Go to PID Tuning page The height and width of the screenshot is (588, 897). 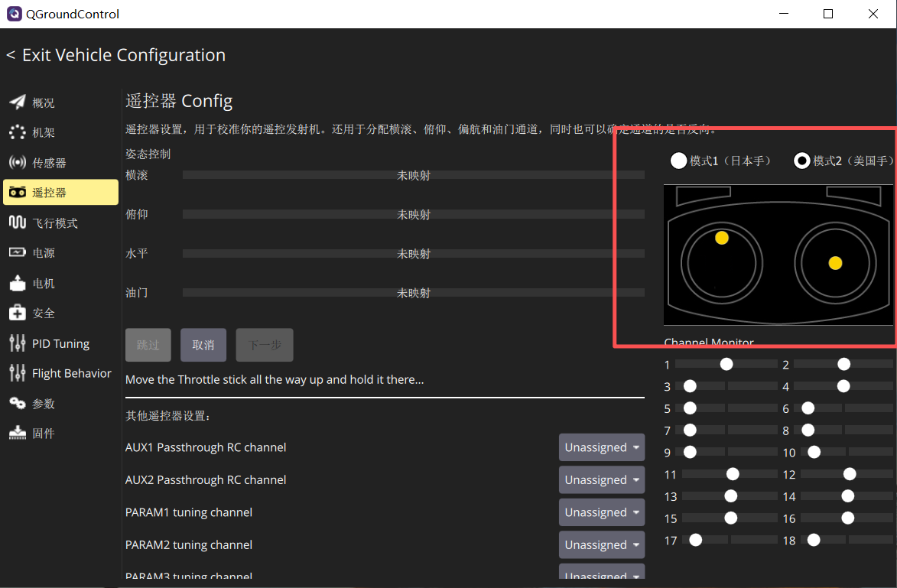(60, 343)
